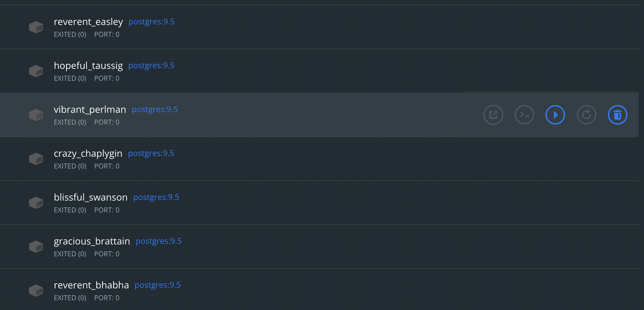Restart the vibrant_perlman container
The width and height of the screenshot is (644, 310).
[x=586, y=114]
